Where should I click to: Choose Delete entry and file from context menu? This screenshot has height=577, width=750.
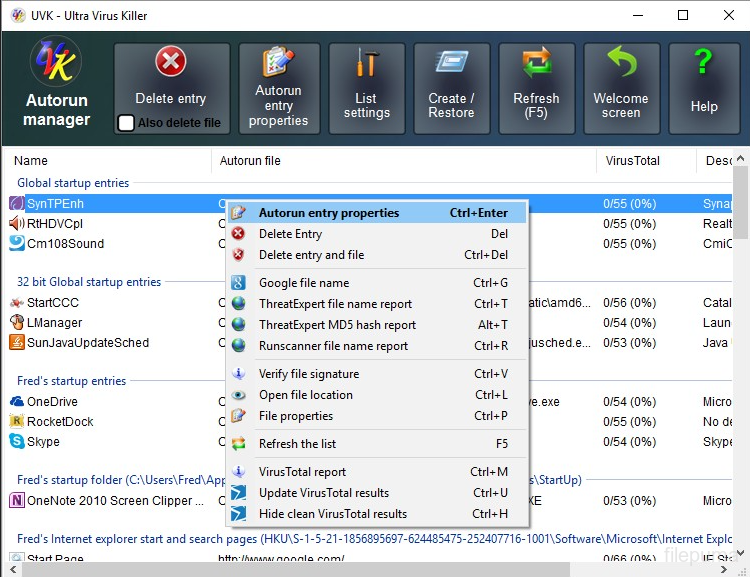311,255
